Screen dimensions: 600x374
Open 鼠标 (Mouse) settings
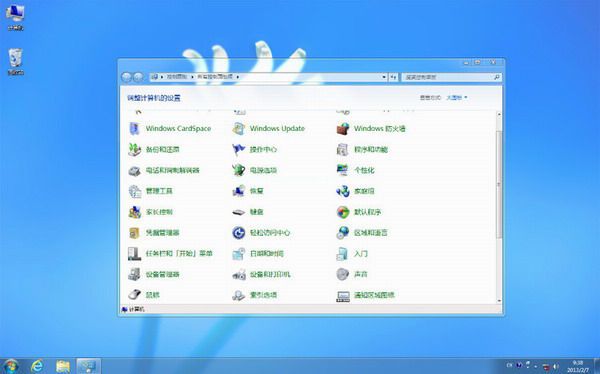tap(144, 295)
